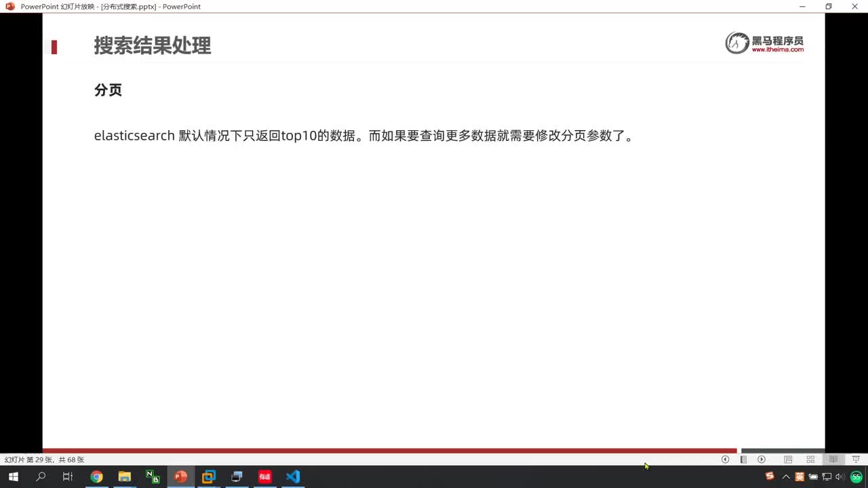Restore down the PowerPoint window
This screenshot has width=868, height=488.
828,6
